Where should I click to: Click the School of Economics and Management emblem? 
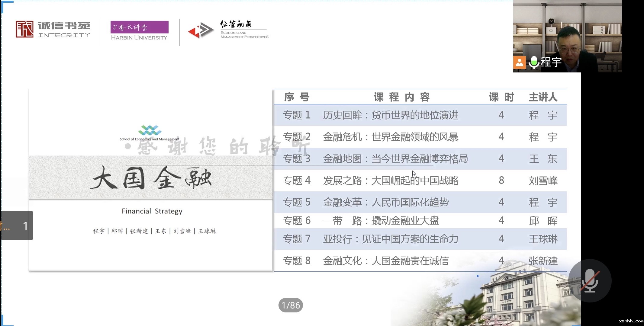pos(150,130)
